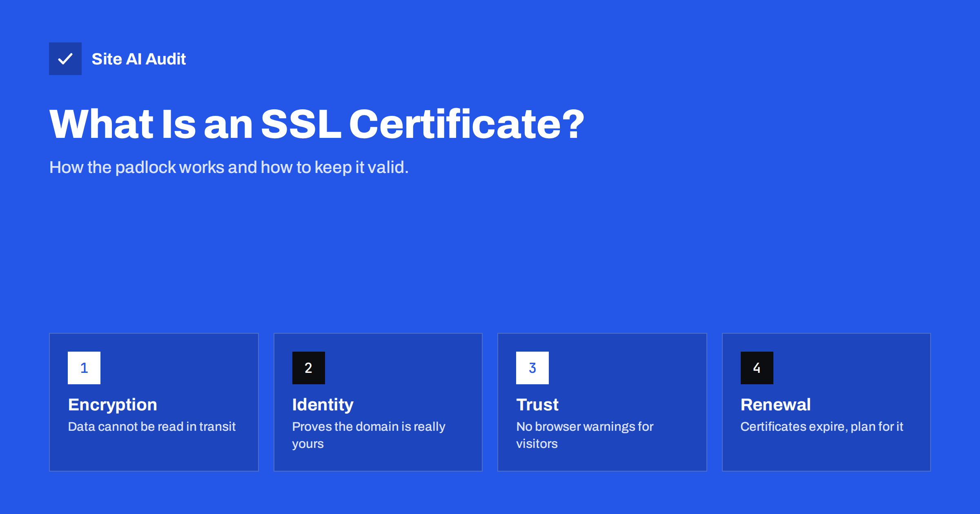
Task: Click the 'Encryption' card title
Action: 113,405
